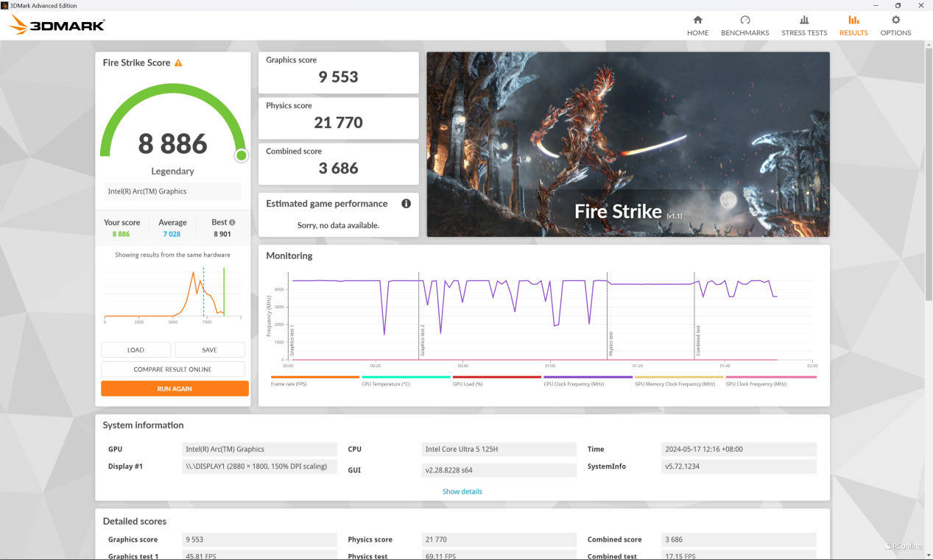Click the score gauge end-point dot
The height and width of the screenshot is (560, 933).
coord(241,155)
